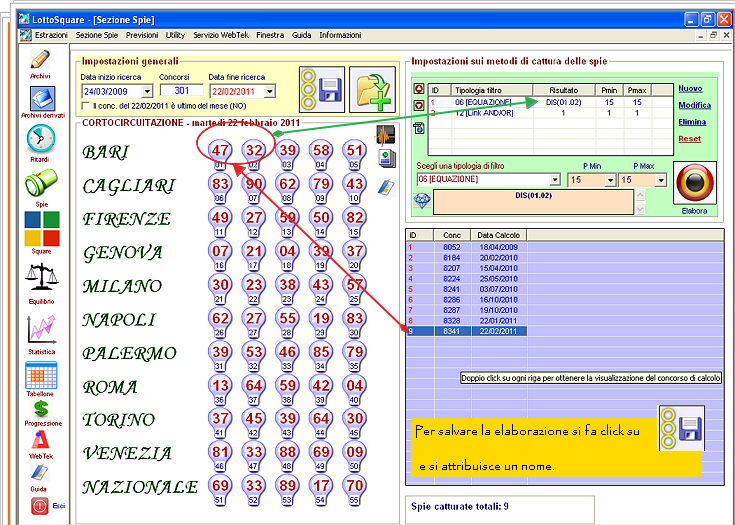The height and width of the screenshot is (525, 735).
Task: Open Data fine ricerca dropdown
Action: click(x=270, y=91)
